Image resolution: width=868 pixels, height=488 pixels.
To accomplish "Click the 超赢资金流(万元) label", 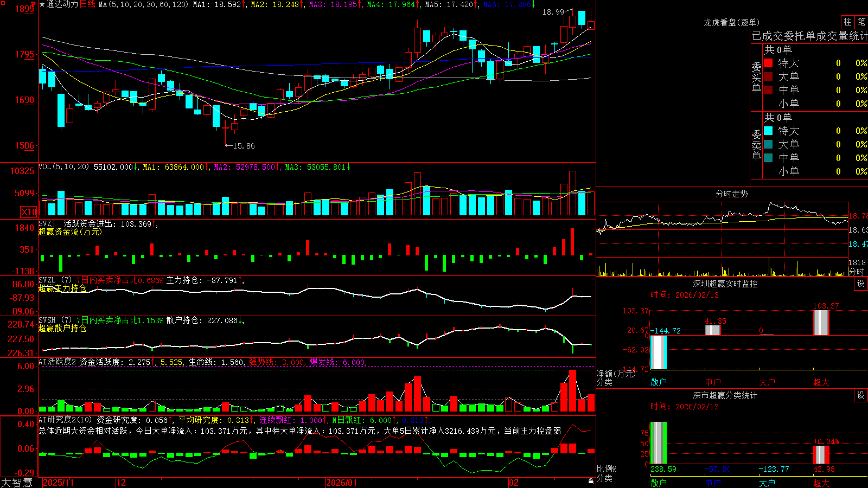I will click(x=70, y=232).
